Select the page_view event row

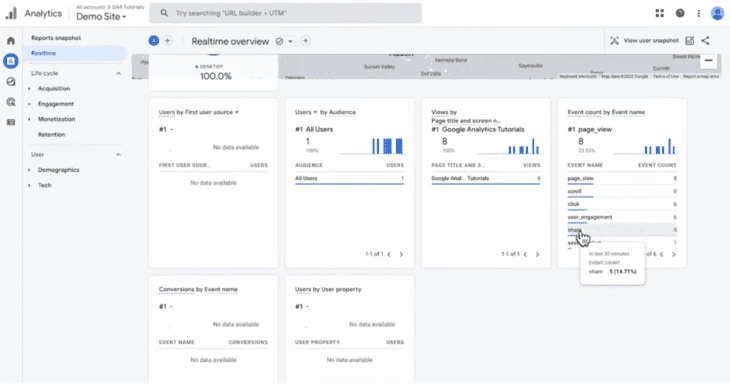tap(622, 178)
